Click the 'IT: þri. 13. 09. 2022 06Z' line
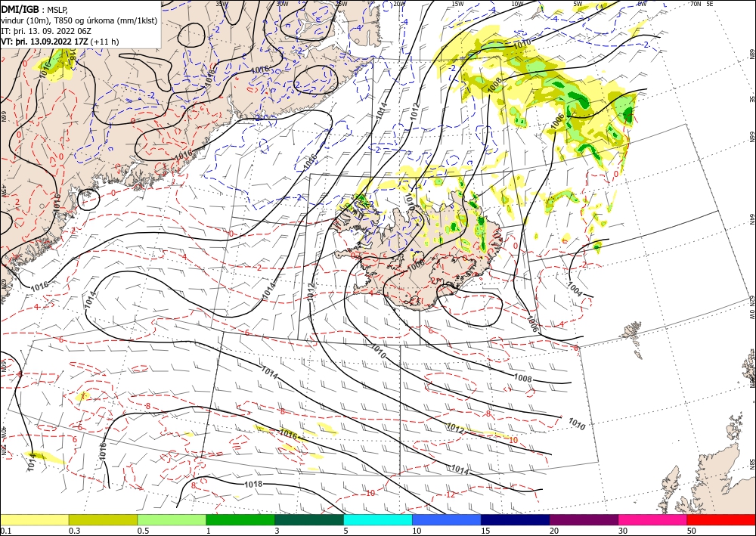 (46, 31)
